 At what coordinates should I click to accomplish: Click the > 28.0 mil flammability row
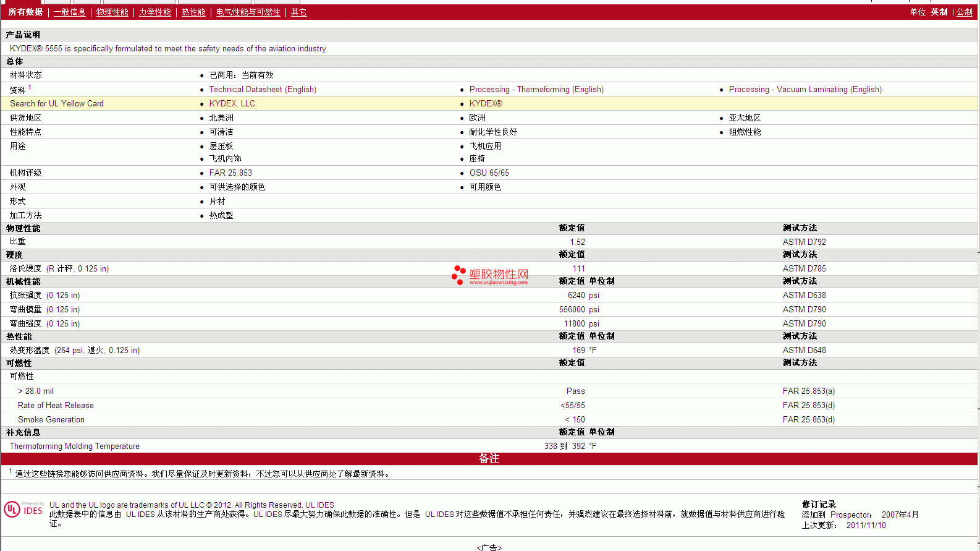(x=36, y=391)
